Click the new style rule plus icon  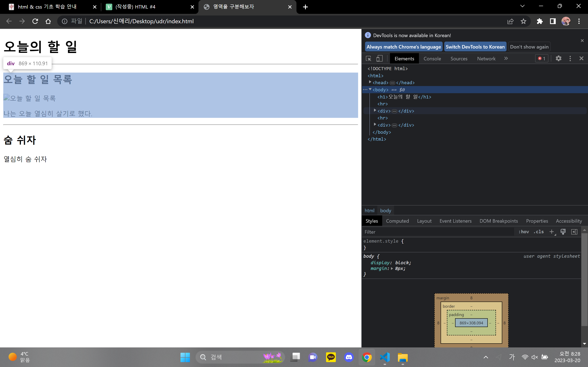click(x=551, y=232)
